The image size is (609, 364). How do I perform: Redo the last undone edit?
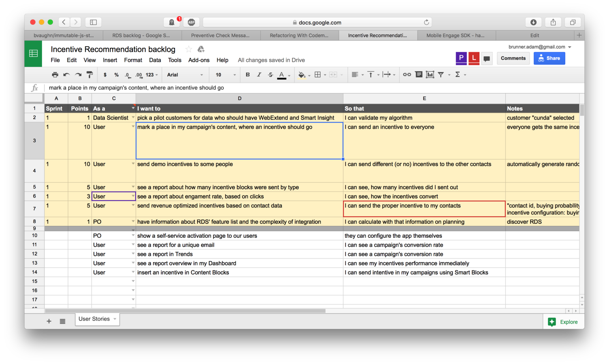(x=78, y=75)
